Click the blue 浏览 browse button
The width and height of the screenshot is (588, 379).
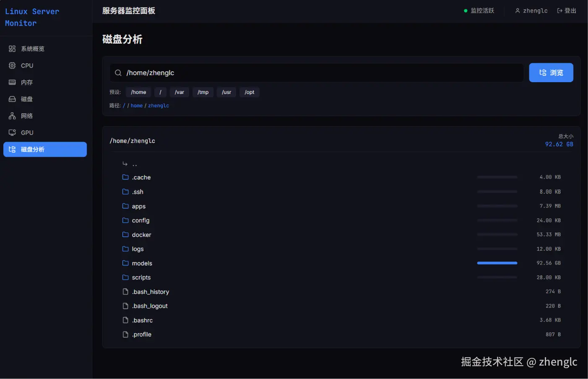pos(551,73)
